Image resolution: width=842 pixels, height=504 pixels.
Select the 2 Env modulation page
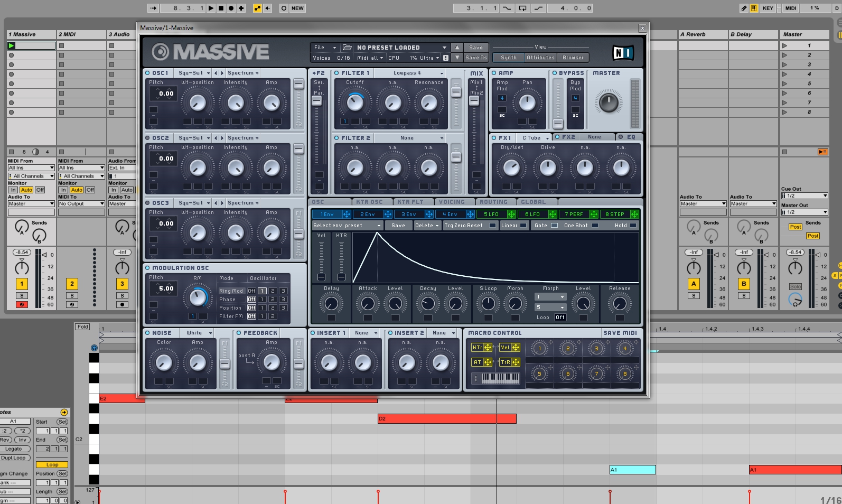pos(368,214)
